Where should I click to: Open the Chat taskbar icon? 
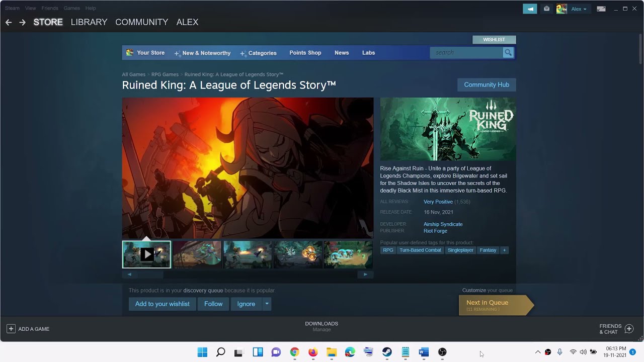coord(276,352)
